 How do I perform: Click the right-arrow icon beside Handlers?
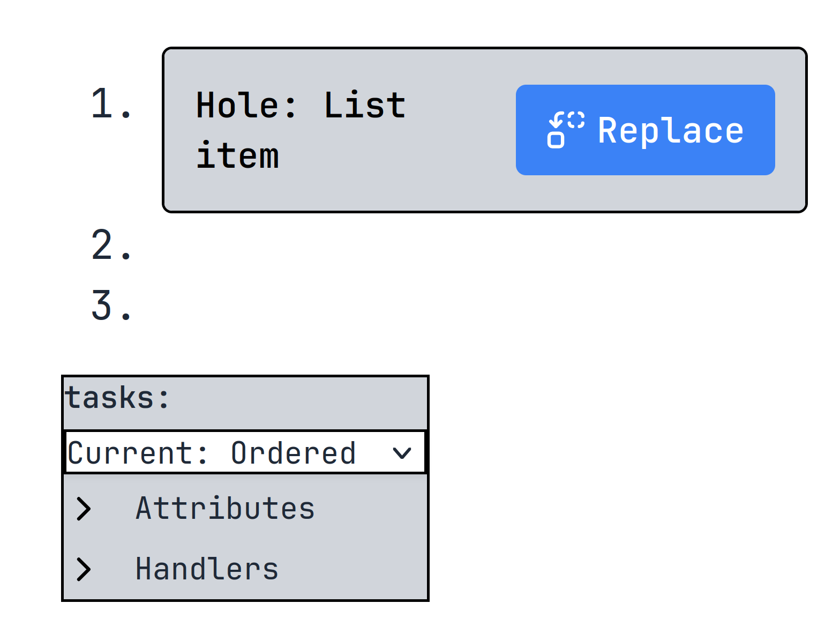(85, 569)
